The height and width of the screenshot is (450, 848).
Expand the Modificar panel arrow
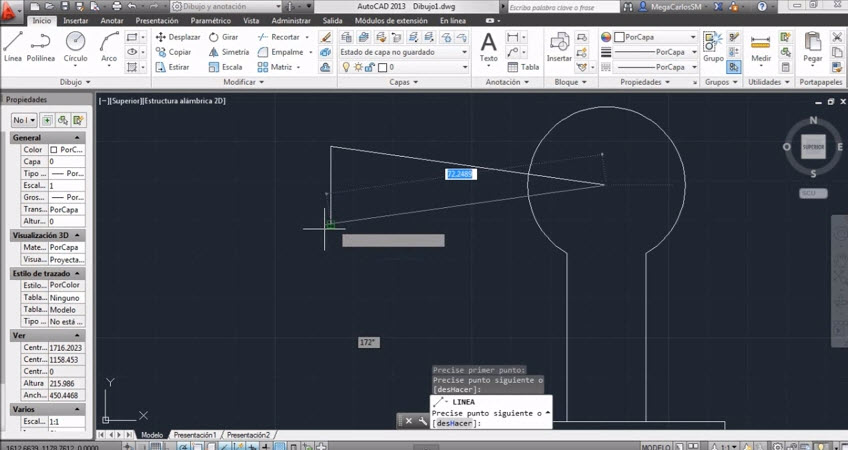(x=262, y=82)
